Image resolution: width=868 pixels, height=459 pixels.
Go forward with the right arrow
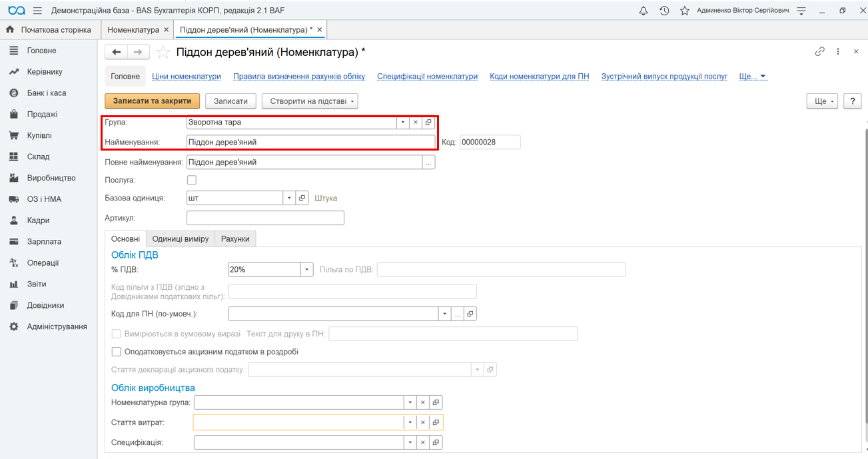(x=138, y=52)
